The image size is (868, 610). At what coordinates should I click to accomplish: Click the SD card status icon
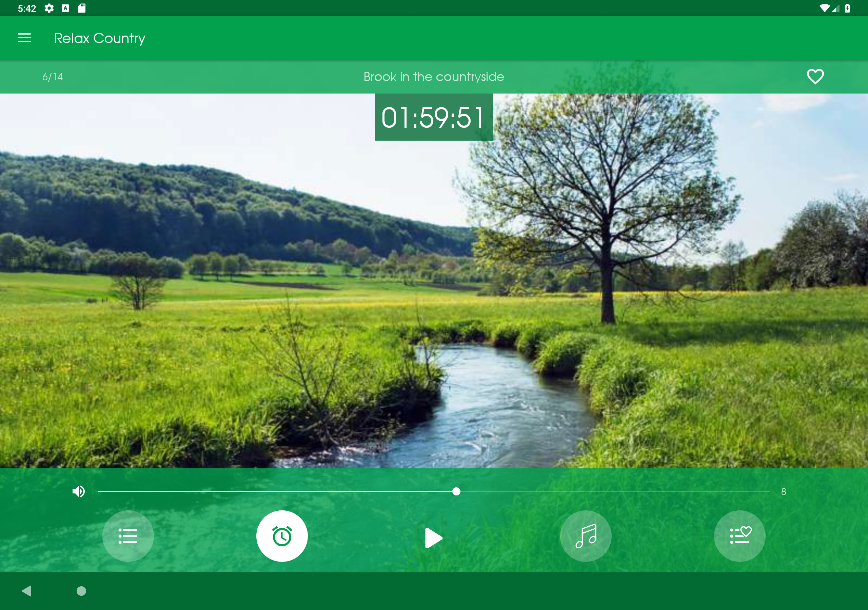click(x=82, y=8)
